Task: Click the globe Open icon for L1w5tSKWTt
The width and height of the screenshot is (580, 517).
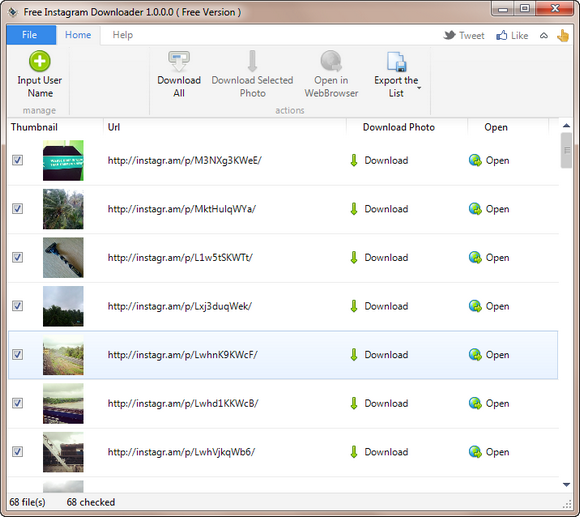Action: pos(475,257)
